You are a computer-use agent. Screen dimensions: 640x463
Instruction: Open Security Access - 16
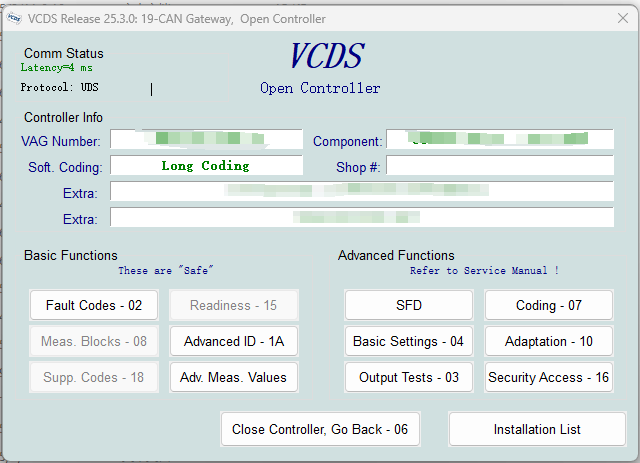548,377
